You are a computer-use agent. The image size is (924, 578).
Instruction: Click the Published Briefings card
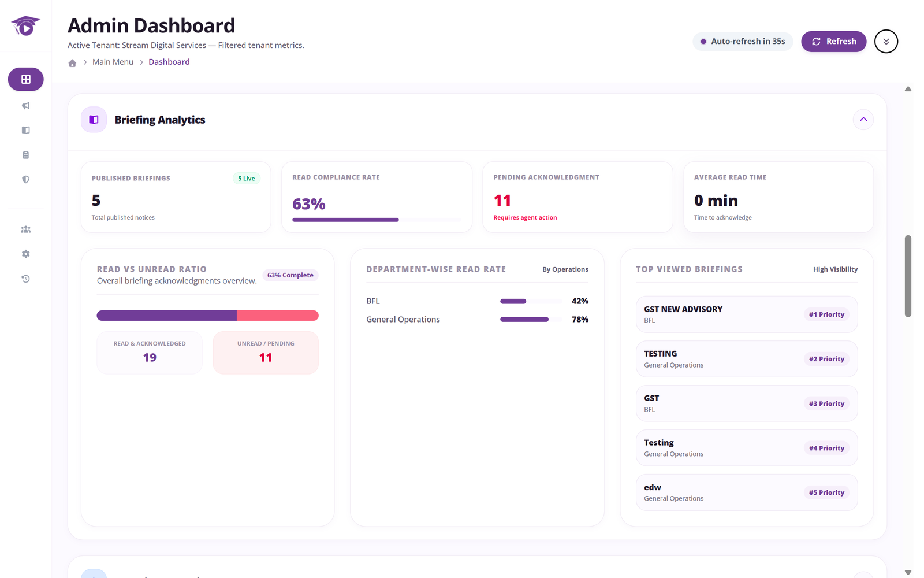tap(176, 197)
